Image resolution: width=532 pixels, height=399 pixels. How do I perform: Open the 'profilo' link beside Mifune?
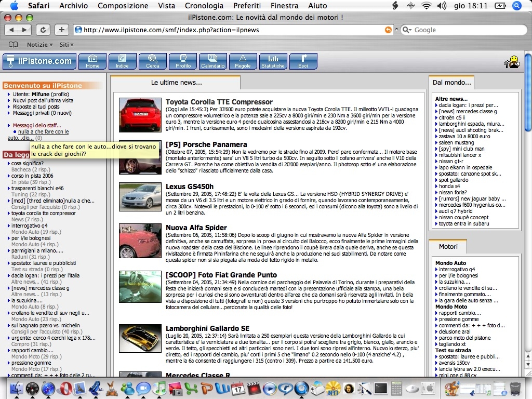click(x=59, y=95)
